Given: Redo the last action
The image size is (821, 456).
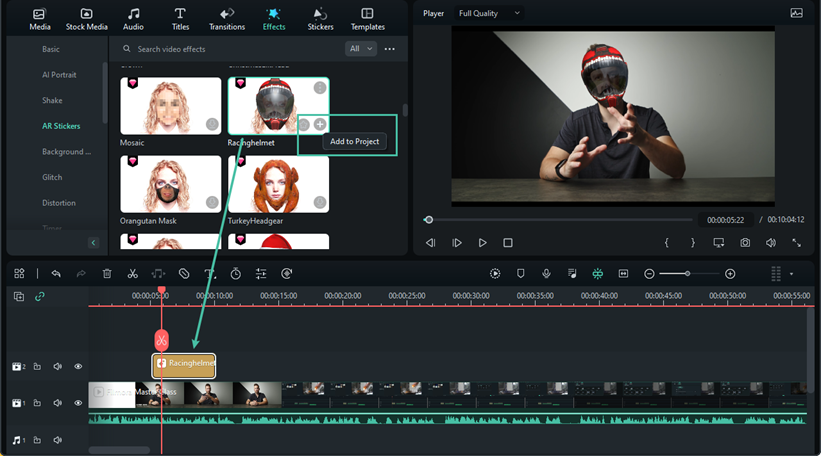Looking at the screenshot, I should tap(81, 273).
